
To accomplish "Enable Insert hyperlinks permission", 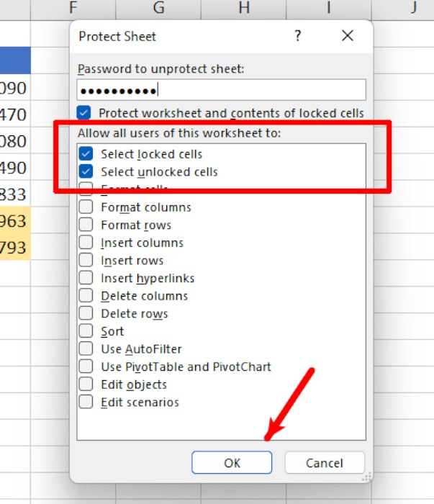I will pos(86,277).
